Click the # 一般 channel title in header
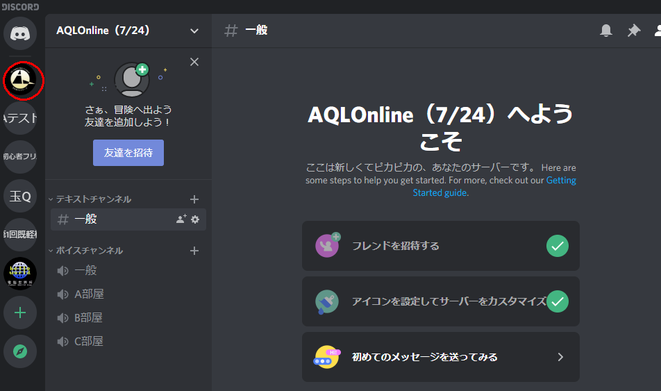Image resolution: width=661 pixels, height=391 pixels. coord(246,30)
